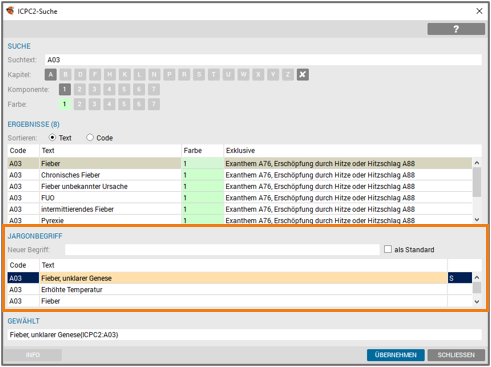Select the intermittierendes Fieber result row
This screenshot has height=367, width=491.
tap(240, 209)
